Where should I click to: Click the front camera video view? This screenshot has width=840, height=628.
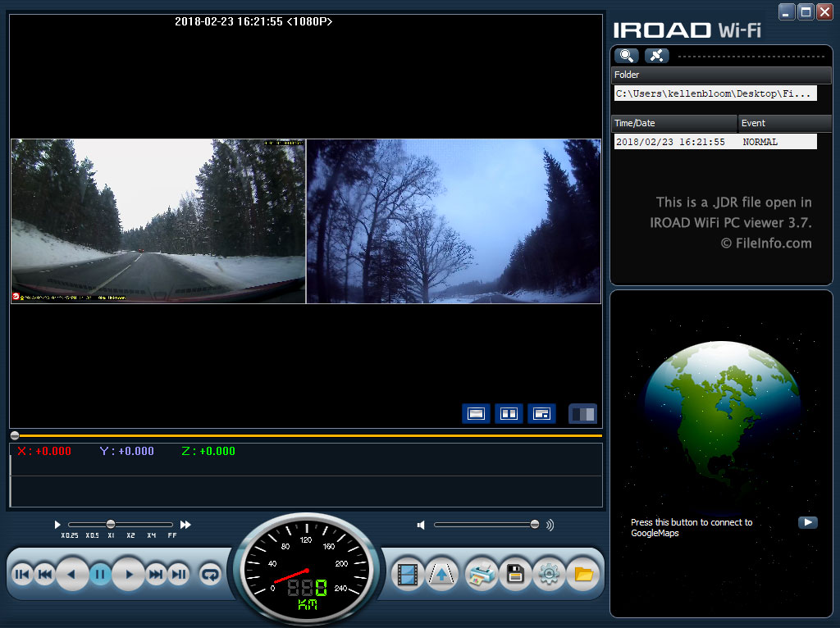(158, 221)
